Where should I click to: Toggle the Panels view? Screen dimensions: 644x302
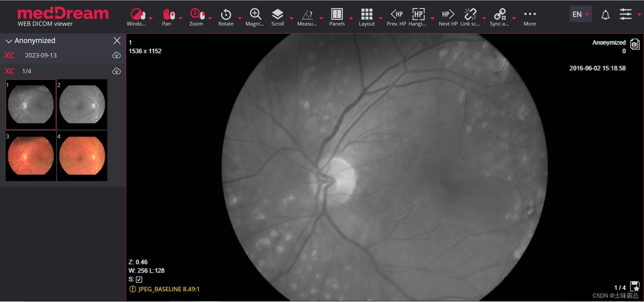point(337,17)
